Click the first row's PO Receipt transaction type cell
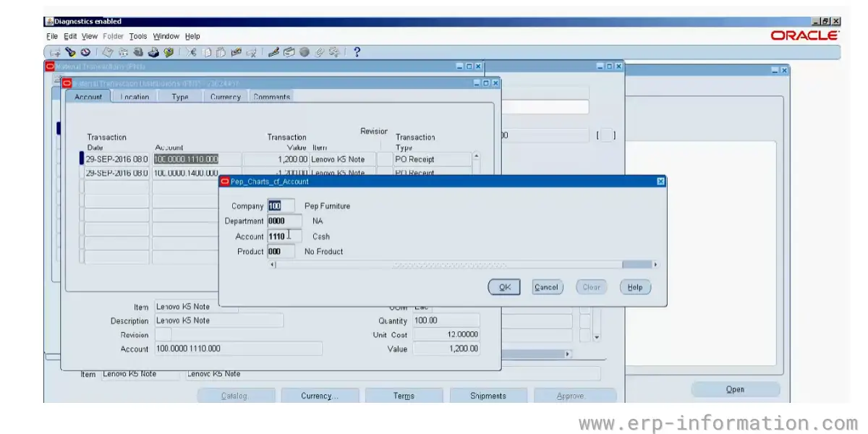The image size is (868, 434). coord(433,159)
